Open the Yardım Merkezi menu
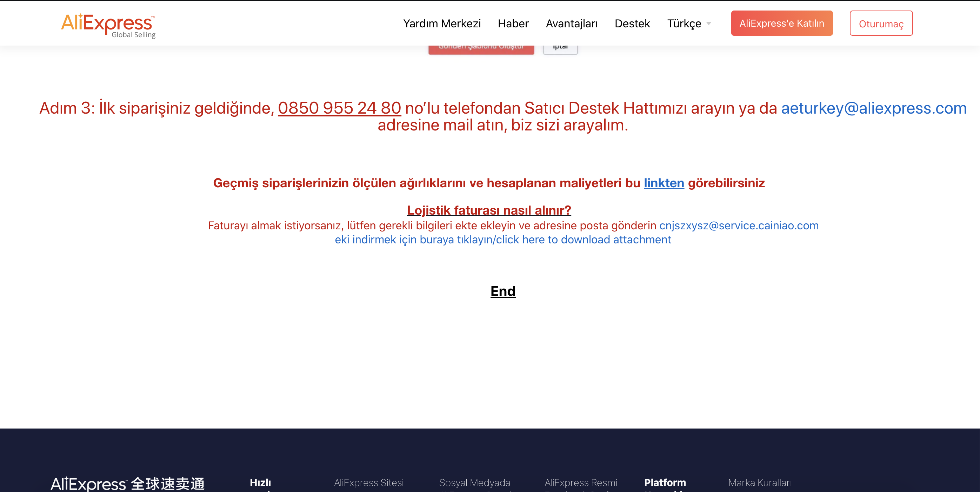The image size is (980, 492). point(442,23)
